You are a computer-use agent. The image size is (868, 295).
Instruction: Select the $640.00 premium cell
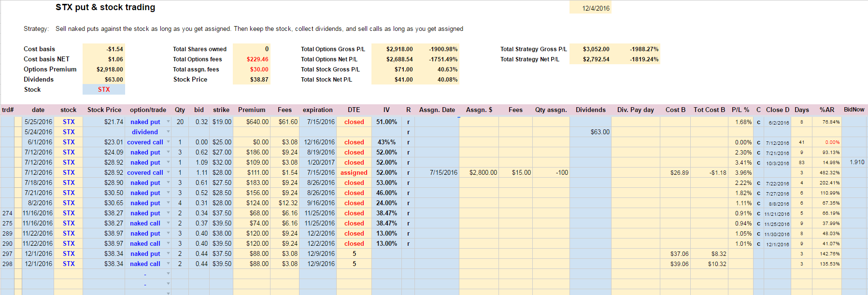click(x=252, y=122)
